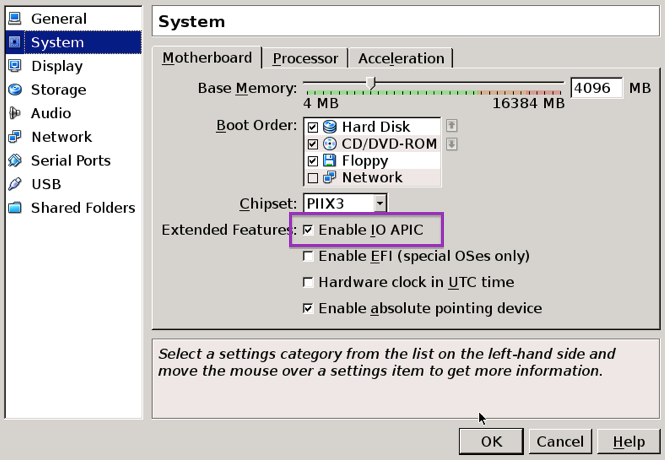Viewport: 665px width, 460px height.
Task: Switch to the Acceleration tab
Action: (400, 59)
